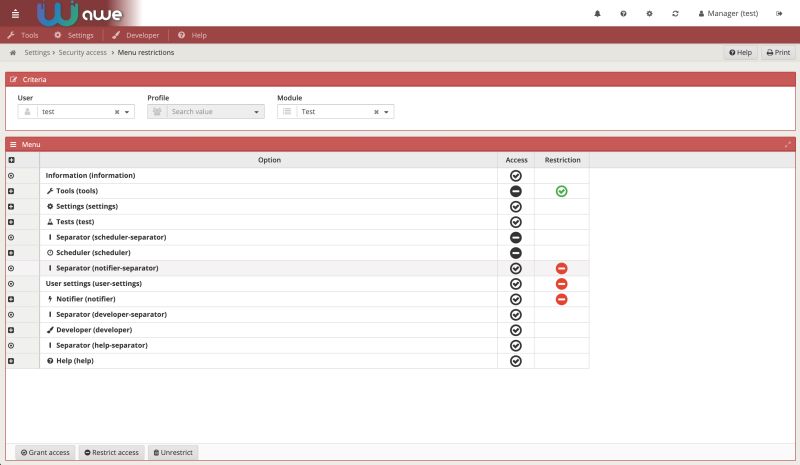Click the refresh icon in top bar
This screenshot has width=800, height=465.
[675, 14]
